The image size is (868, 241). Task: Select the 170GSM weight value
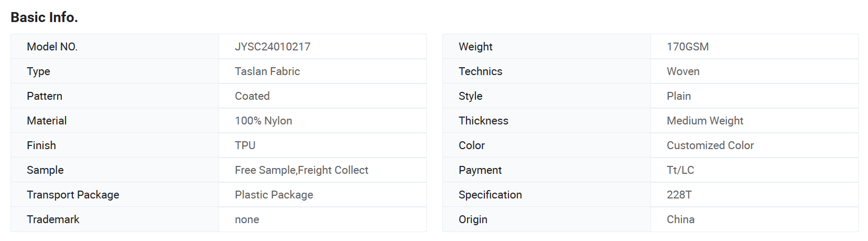[688, 47]
